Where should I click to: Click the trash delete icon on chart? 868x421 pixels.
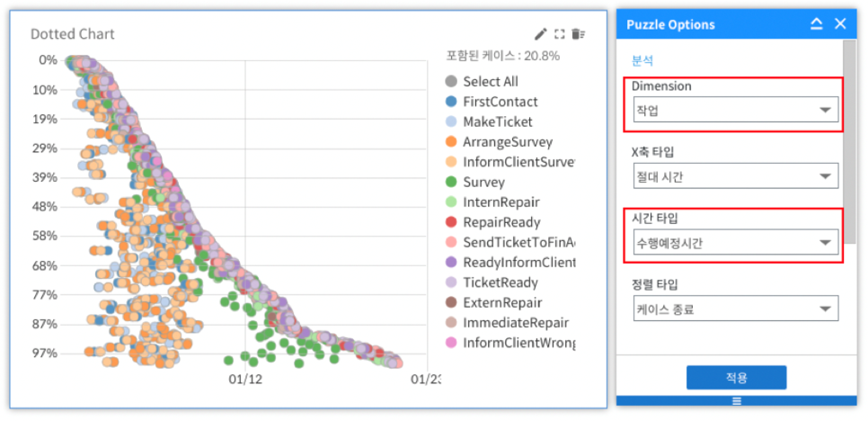tap(579, 34)
